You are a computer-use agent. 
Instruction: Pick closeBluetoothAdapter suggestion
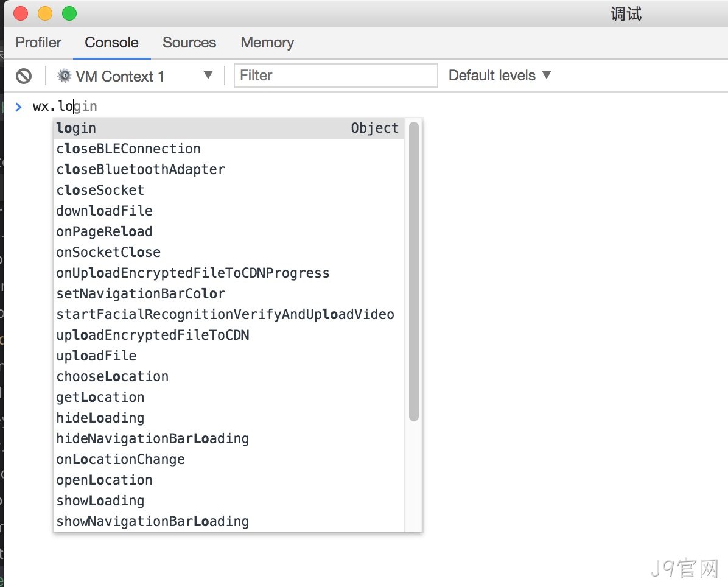tap(228, 169)
